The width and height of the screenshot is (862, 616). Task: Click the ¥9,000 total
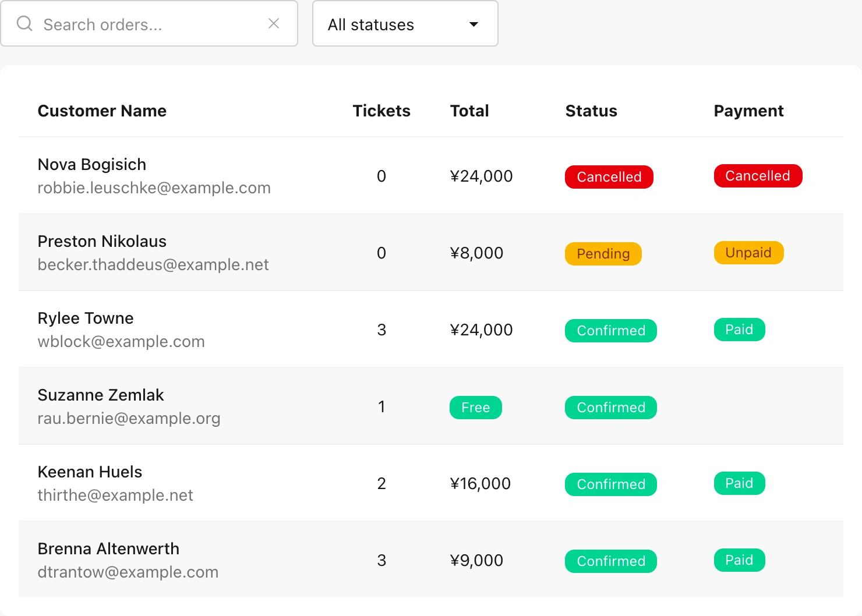click(x=476, y=560)
